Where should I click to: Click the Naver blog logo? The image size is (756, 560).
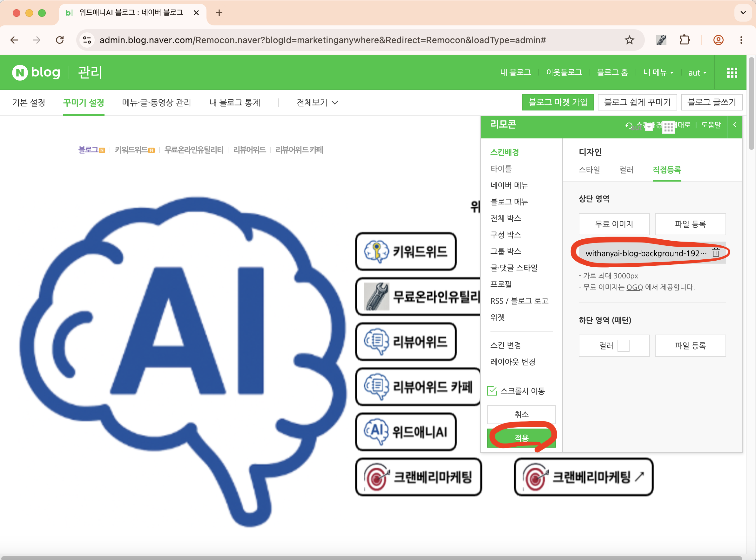pos(36,73)
